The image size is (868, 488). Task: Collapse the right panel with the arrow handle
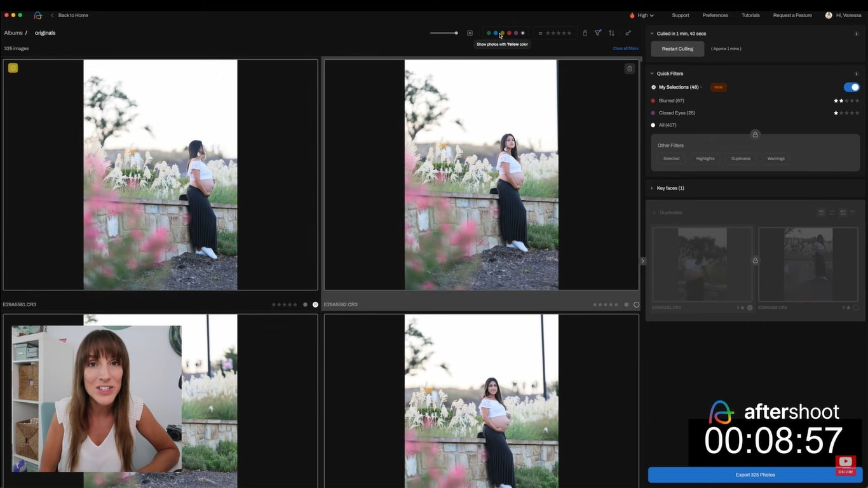click(642, 261)
